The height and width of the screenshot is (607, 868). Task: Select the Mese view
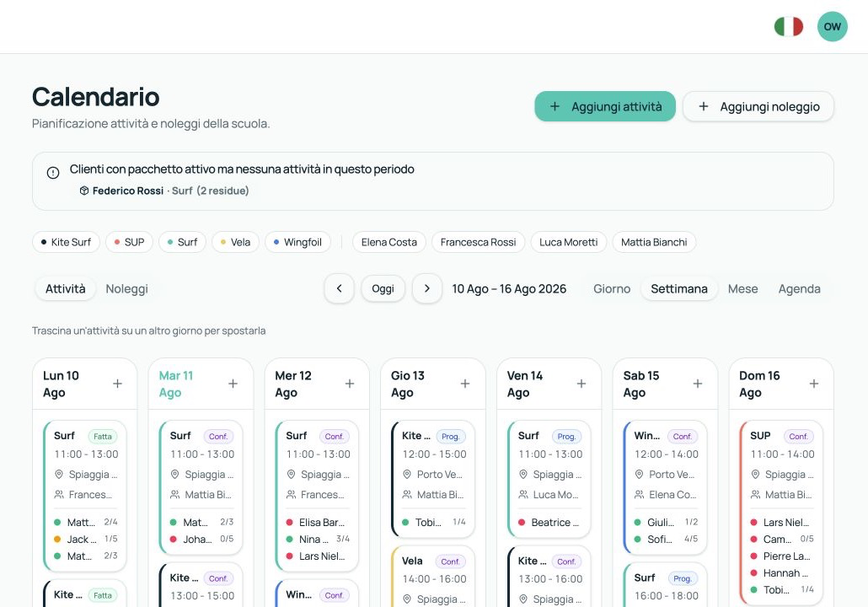(x=742, y=288)
